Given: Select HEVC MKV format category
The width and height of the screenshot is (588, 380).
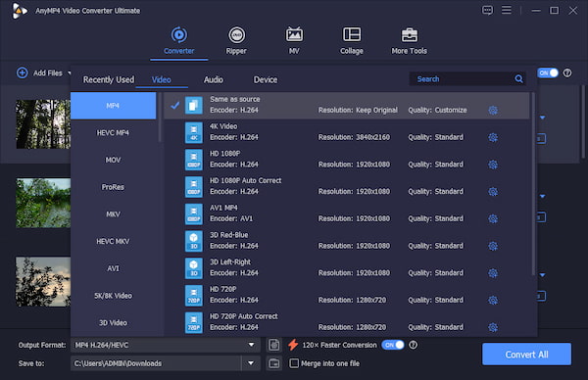Looking at the screenshot, I should 114,241.
